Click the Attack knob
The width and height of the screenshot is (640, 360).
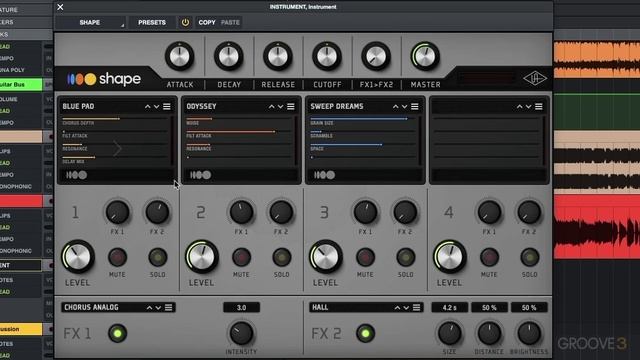(x=180, y=56)
